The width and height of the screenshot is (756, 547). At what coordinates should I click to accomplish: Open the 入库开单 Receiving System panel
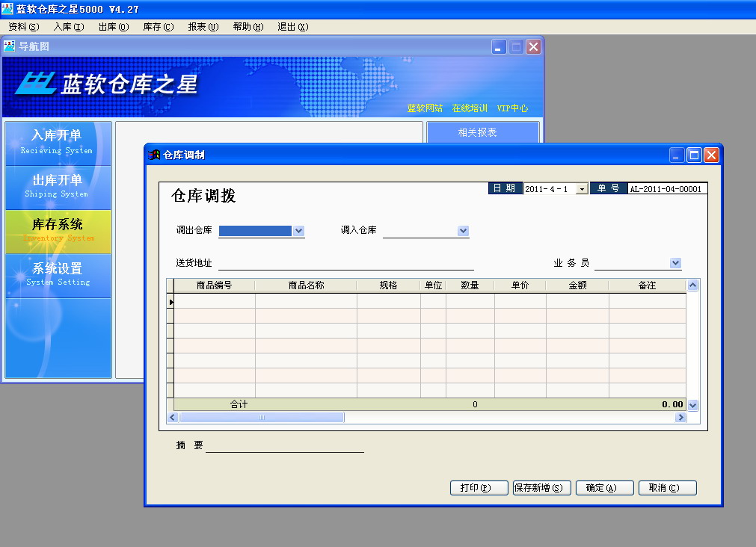pos(58,142)
